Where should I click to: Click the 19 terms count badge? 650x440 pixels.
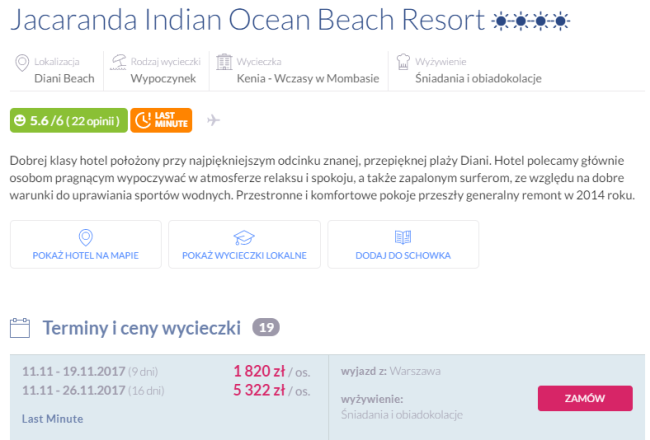point(265,327)
